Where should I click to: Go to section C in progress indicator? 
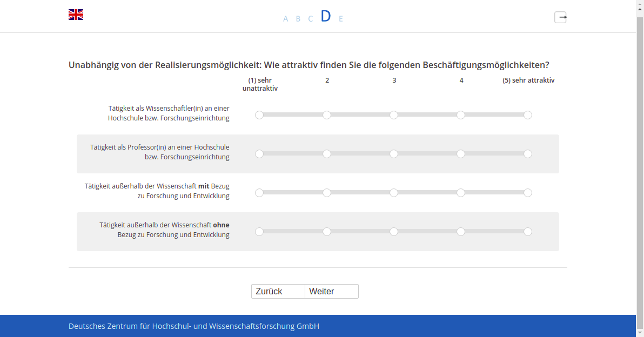click(311, 18)
